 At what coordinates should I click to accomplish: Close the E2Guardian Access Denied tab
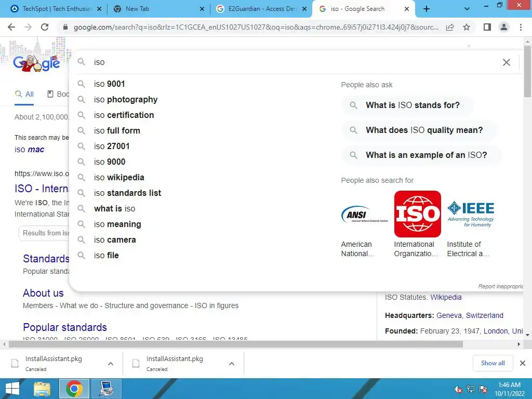tap(304, 9)
